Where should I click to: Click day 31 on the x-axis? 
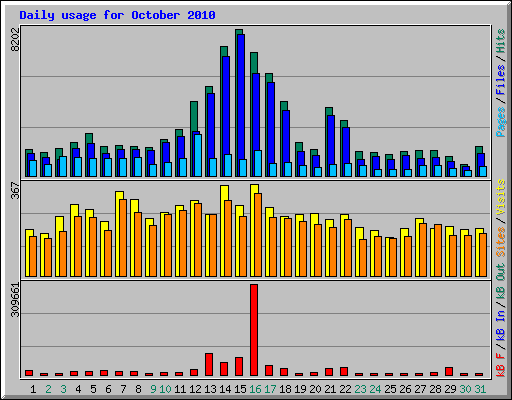pyautogui.click(x=480, y=389)
